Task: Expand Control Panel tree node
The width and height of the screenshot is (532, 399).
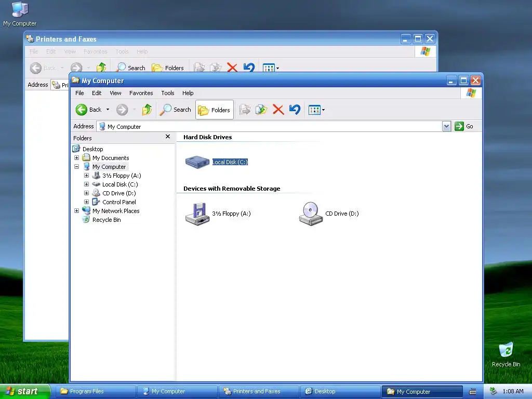Action: tap(87, 202)
